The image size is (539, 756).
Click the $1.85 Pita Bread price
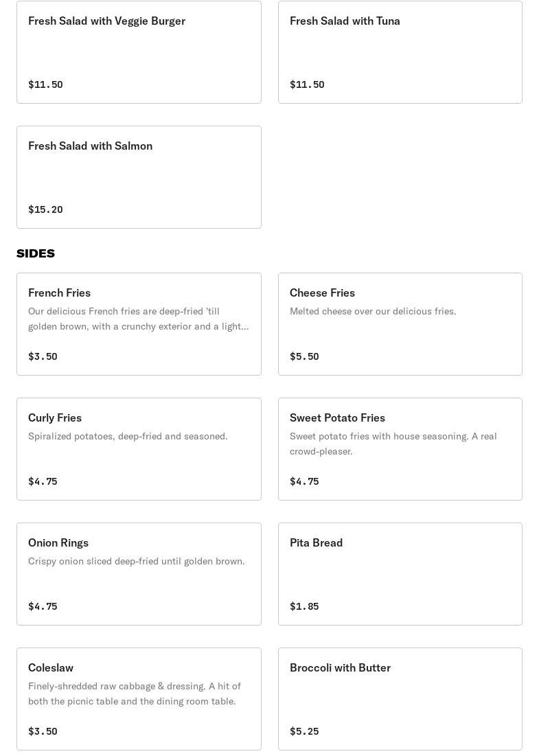(x=304, y=606)
